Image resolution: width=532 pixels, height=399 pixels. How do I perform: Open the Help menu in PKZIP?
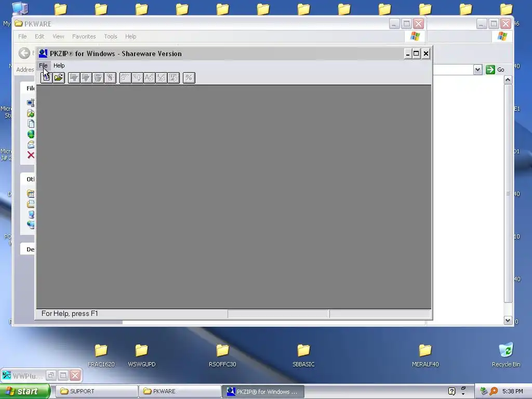coord(59,65)
